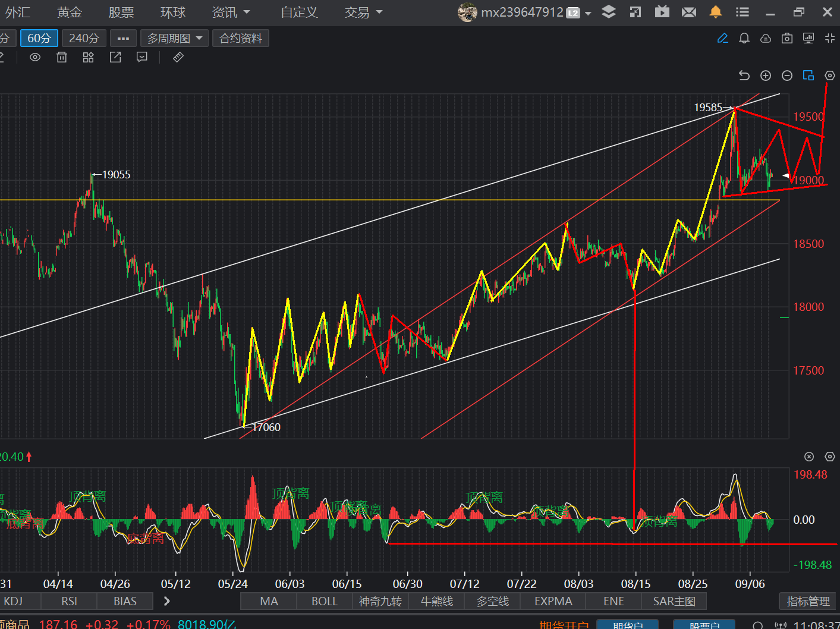The height and width of the screenshot is (629, 840).
Task: Select the ruler measurement tool
Action: pos(178,57)
